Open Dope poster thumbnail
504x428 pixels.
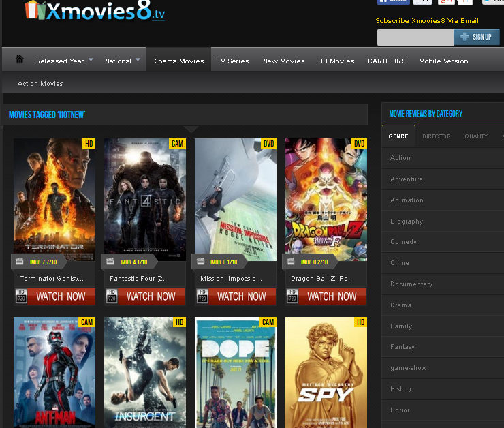(x=236, y=372)
